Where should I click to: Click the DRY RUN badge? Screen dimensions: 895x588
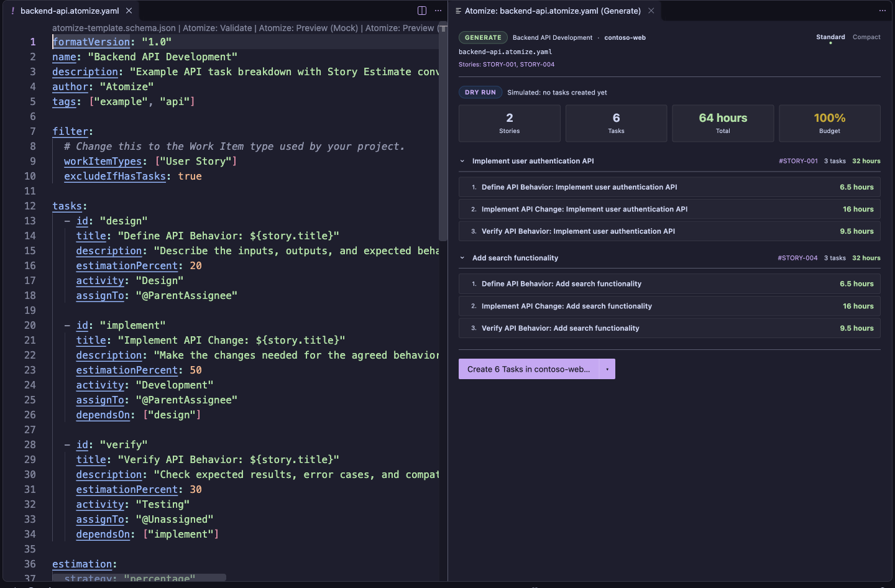pos(480,93)
